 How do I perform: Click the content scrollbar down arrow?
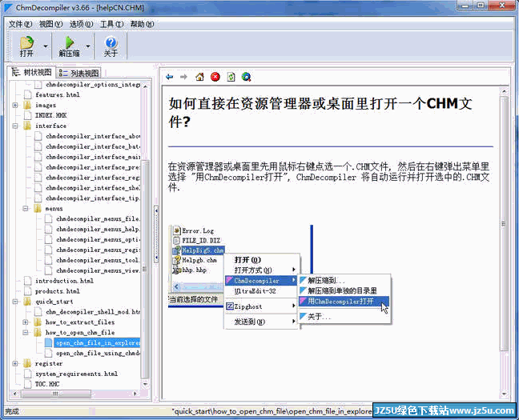504,394
